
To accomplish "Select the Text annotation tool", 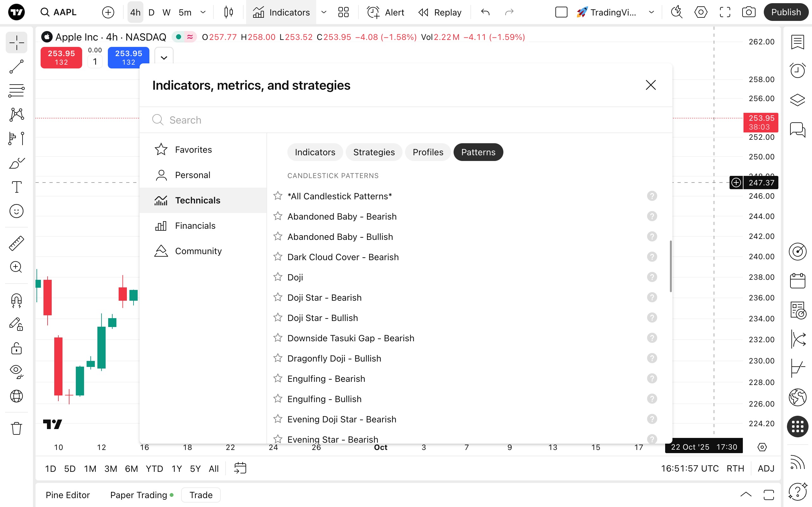I will tap(16, 187).
